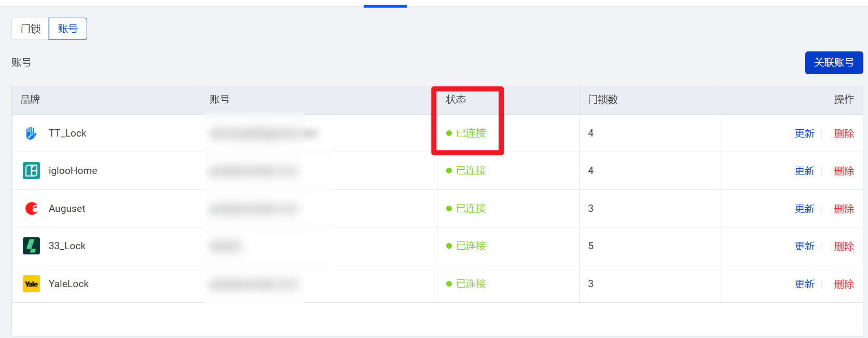Click the iglooHome brand icon
The image size is (868, 338).
pyautogui.click(x=31, y=171)
